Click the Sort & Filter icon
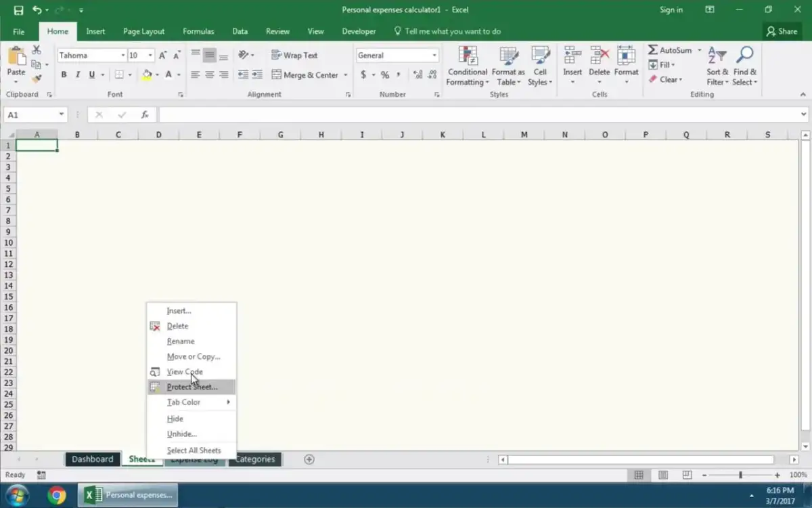Screen dimensions: 812x508 pos(717,56)
